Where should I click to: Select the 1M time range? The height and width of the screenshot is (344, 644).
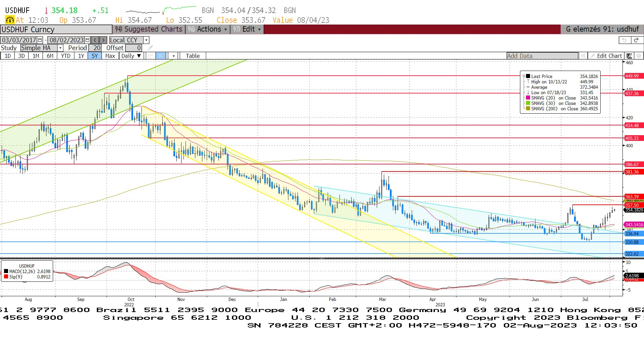click(36, 56)
